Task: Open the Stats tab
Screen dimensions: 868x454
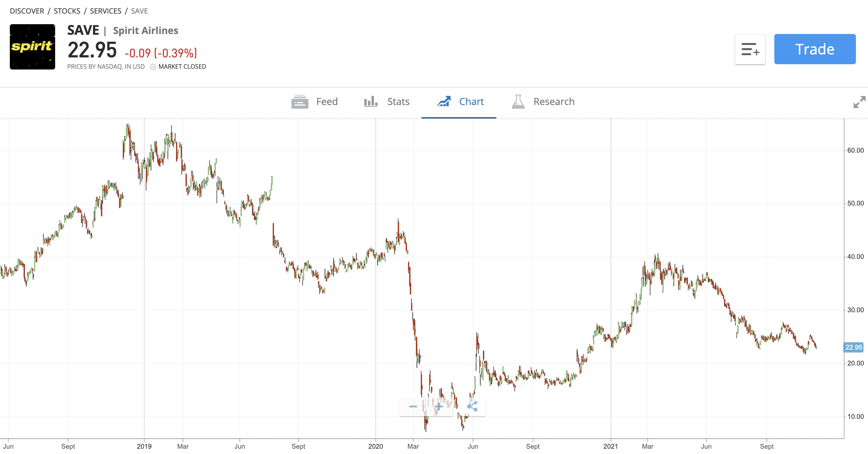Action: pyautogui.click(x=387, y=102)
